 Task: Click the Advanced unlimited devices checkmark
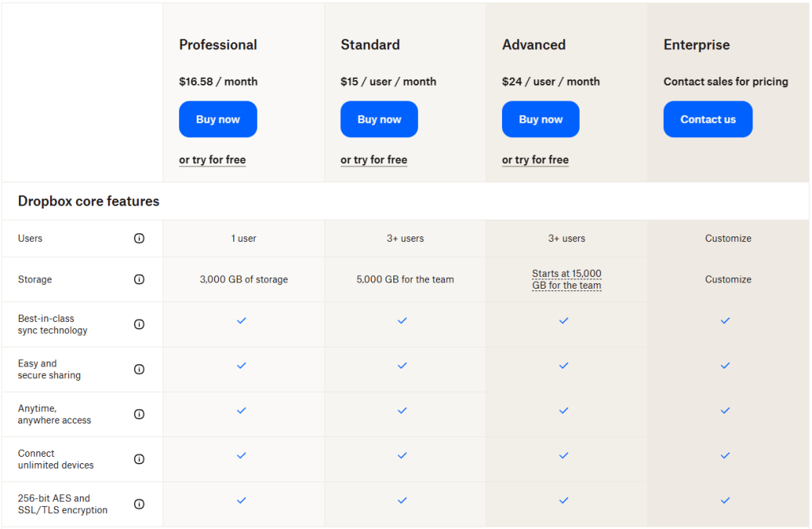coord(564,455)
